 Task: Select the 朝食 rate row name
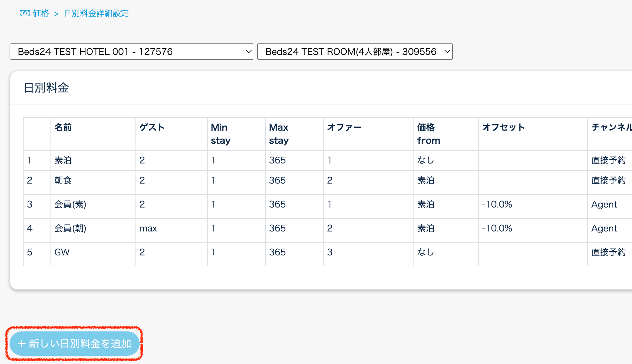coord(63,180)
